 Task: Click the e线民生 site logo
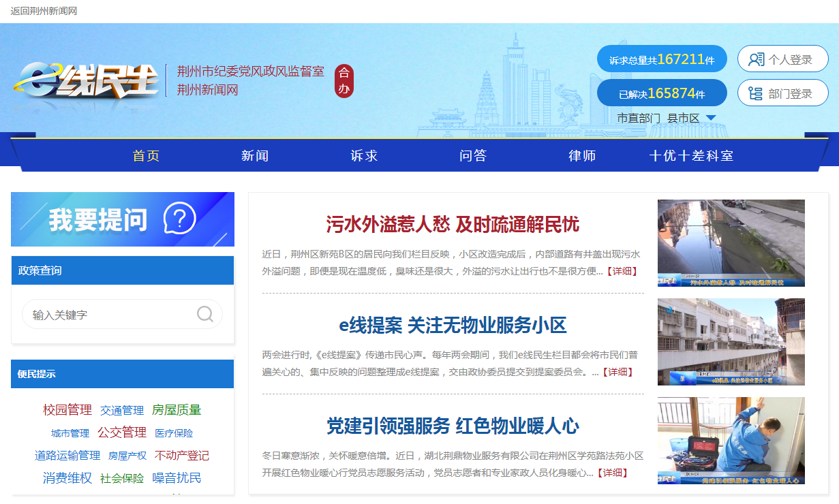86,80
